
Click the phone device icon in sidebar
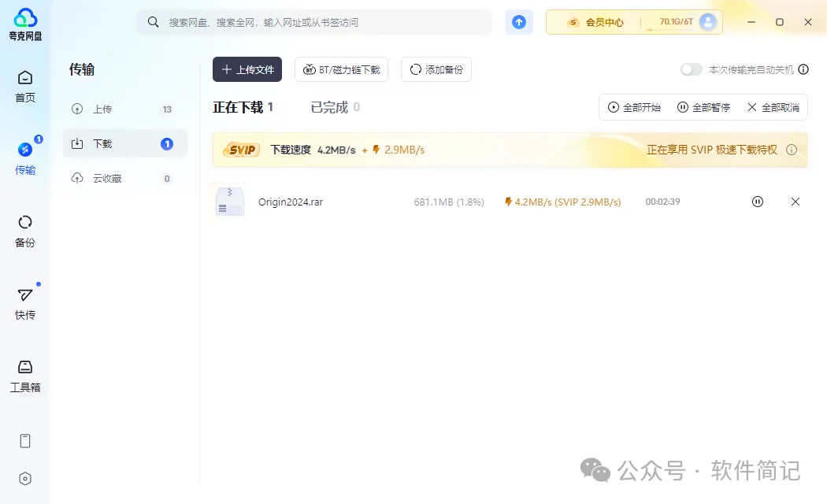click(24, 441)
